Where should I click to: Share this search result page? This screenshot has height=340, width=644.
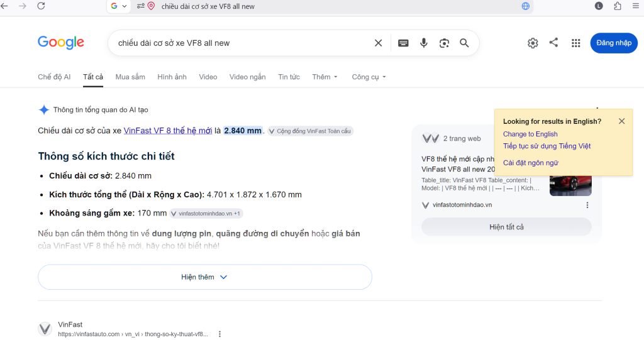[x=553, y=42]
